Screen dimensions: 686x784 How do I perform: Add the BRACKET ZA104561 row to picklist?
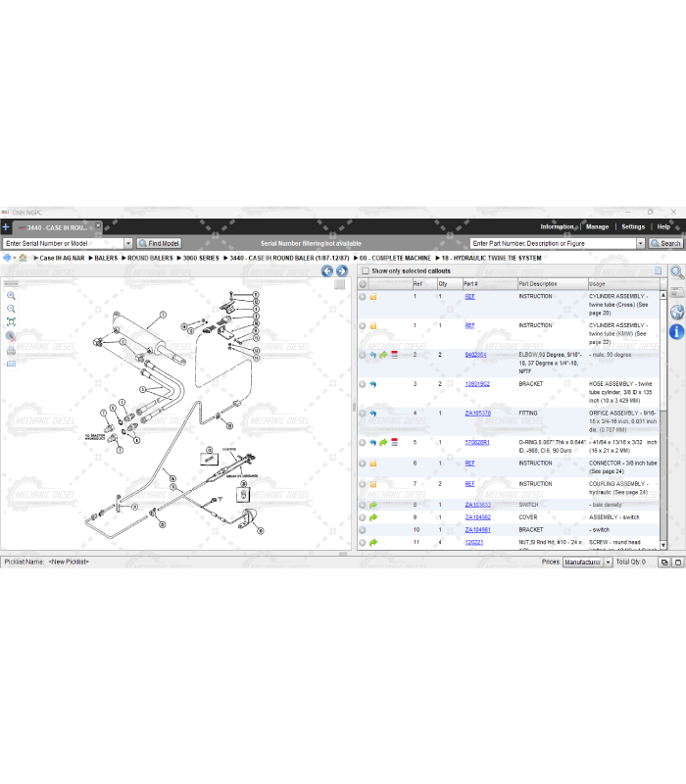point(362,529)
